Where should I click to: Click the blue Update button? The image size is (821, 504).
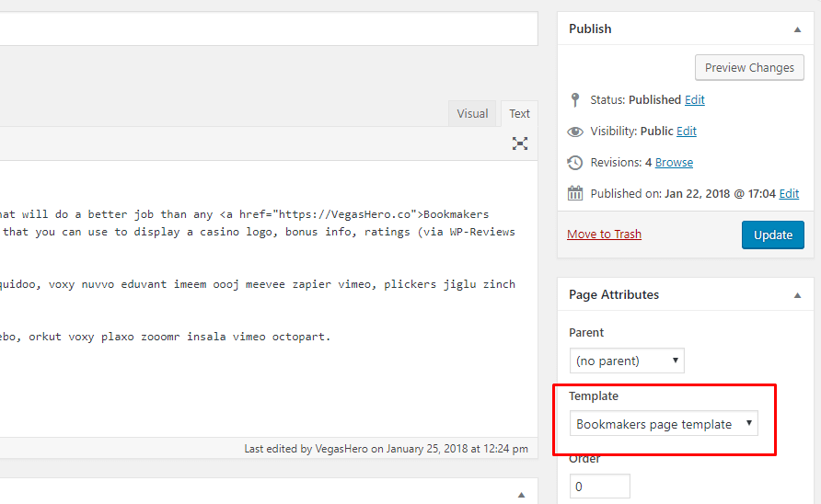pos(773,235)
